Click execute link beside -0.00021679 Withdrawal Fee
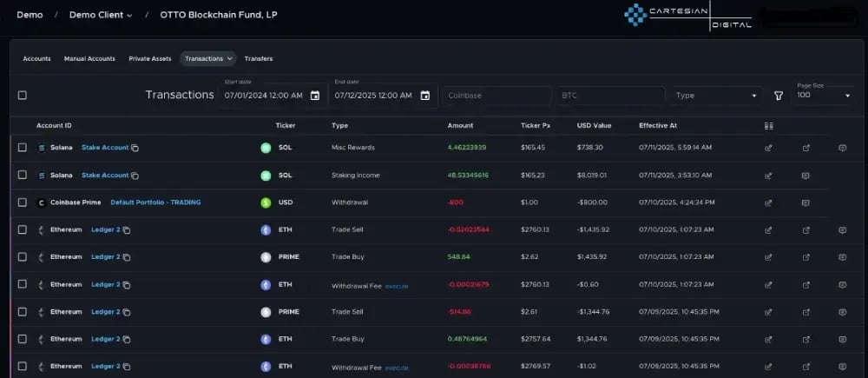Viewport: 868px width, 378px height. click(397, 286)
